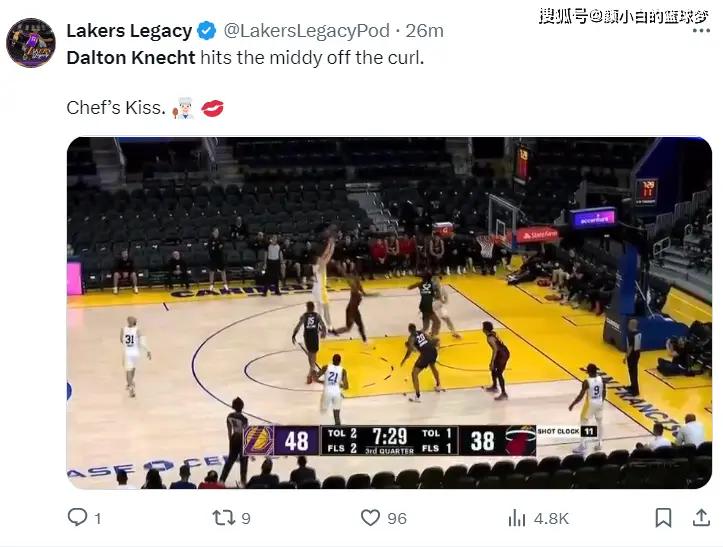Click the chef emoji in the tweet
This screenshot has width=723, height=547.
click(x=183, y=107)
